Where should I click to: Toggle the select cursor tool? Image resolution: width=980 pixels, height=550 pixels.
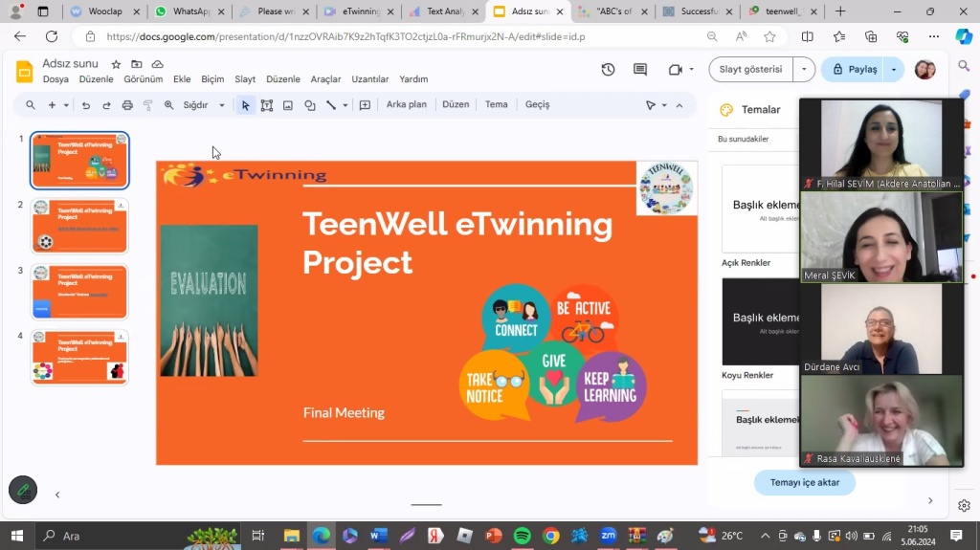[x=246, y=105]
